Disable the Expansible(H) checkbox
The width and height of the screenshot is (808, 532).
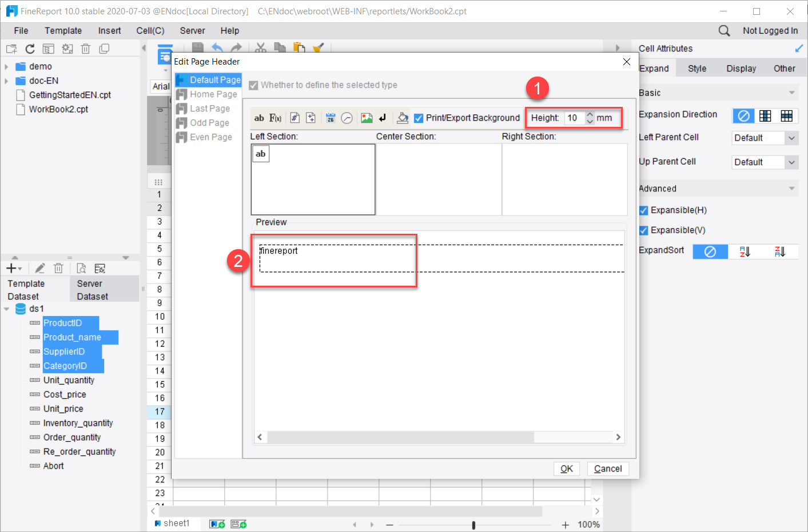tap(643, 210)
